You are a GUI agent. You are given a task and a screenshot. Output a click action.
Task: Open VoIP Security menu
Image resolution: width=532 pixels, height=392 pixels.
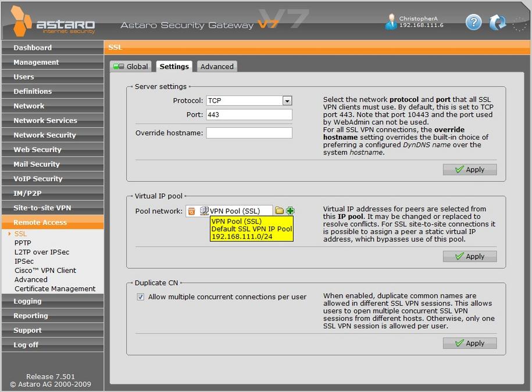(53, 179)
